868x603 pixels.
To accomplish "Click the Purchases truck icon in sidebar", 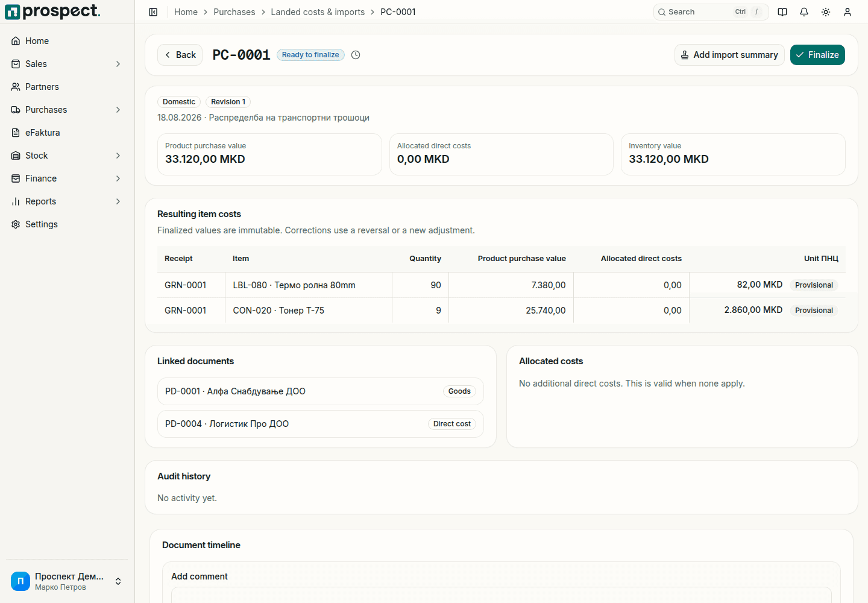I will point(16,110).
